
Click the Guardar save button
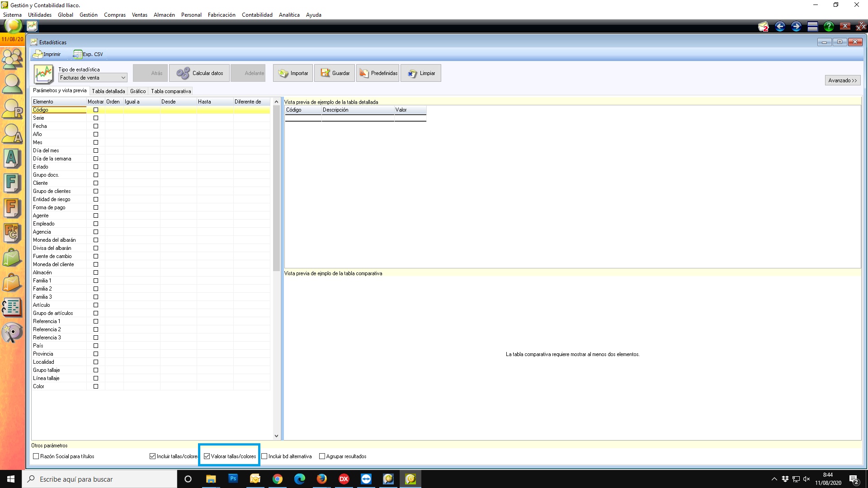[335, 73]
